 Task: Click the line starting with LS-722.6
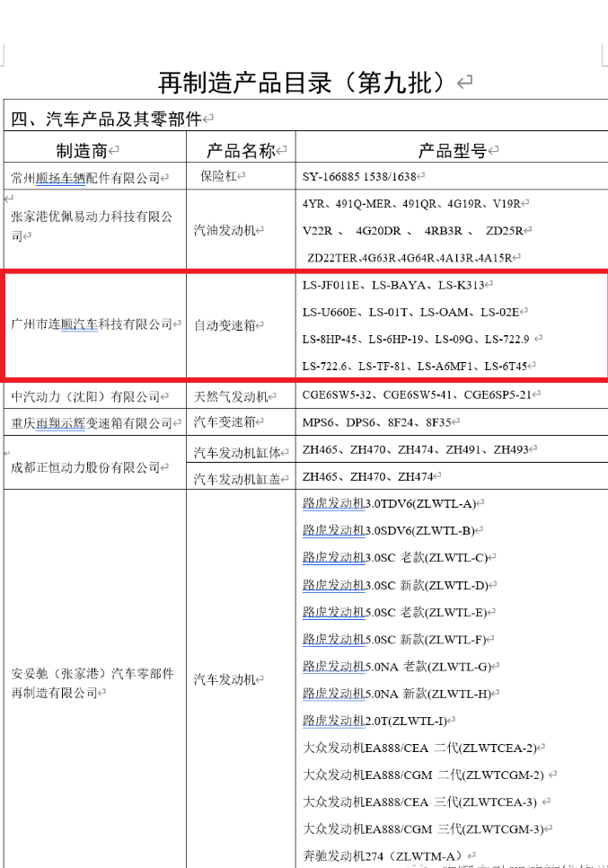(x=414, y=366)
